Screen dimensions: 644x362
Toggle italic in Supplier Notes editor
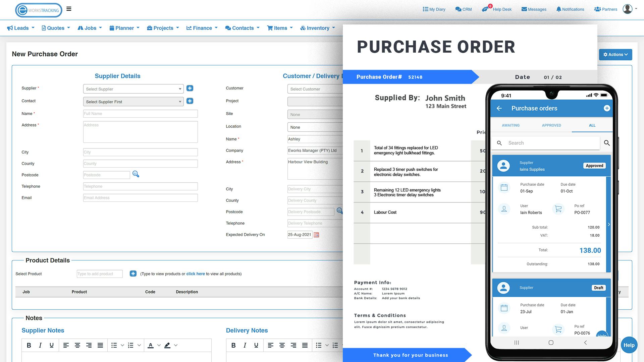(x=40, y=345)
